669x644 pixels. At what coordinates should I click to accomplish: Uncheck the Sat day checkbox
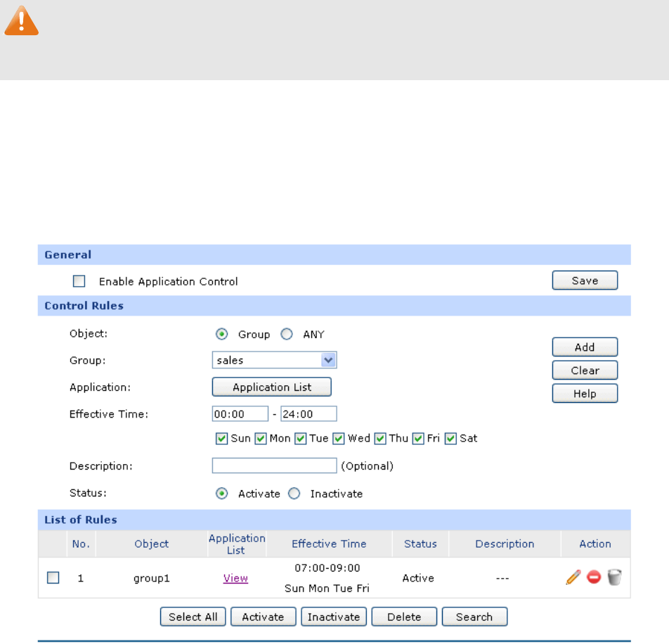[x=450, y=438]
